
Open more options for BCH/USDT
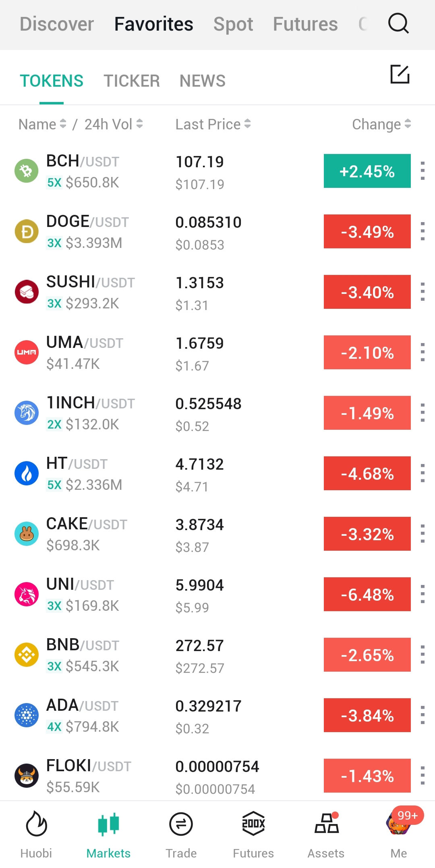[423, 171]
